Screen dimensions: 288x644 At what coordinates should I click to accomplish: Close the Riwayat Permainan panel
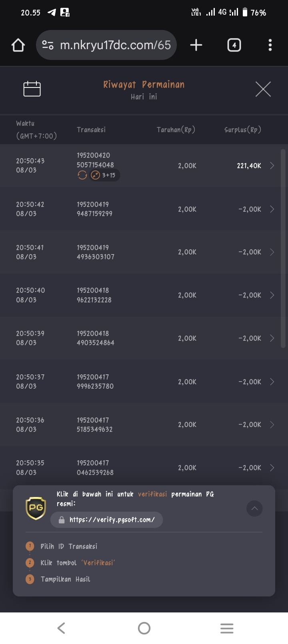pyautogui.click(x=263, y=89)
